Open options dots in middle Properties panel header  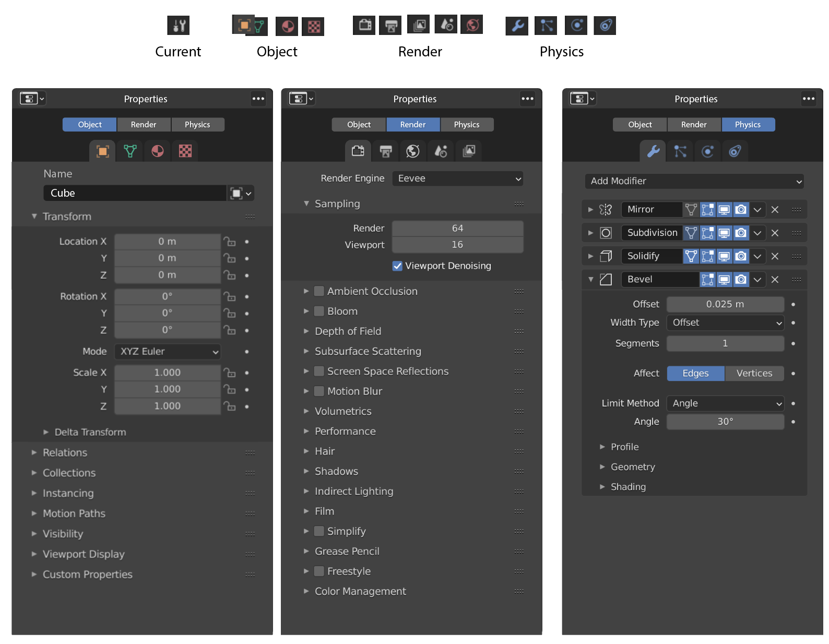(528, 99)
